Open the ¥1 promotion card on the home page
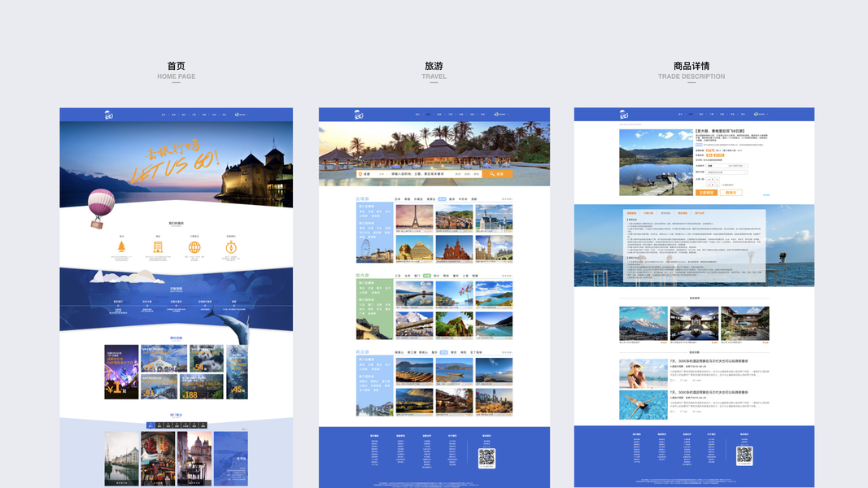The height and width of the screenshot is (488, 868). tap(121, 372)
